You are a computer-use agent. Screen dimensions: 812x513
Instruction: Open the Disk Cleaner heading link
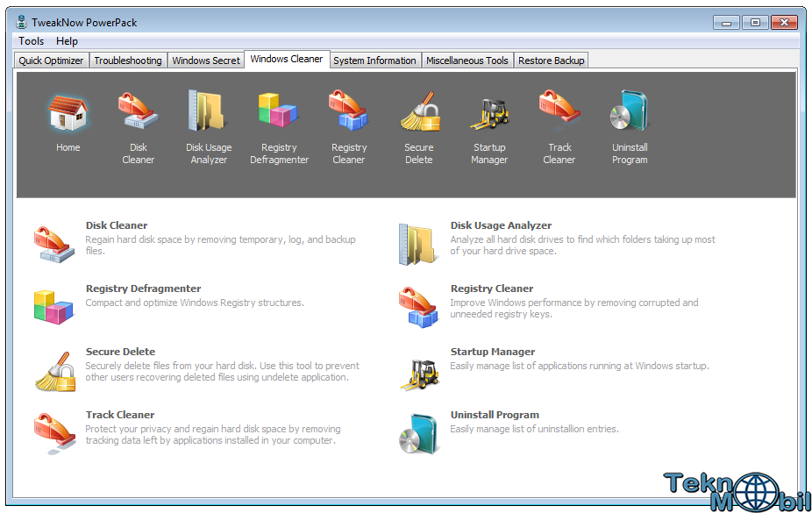point(117,225)
